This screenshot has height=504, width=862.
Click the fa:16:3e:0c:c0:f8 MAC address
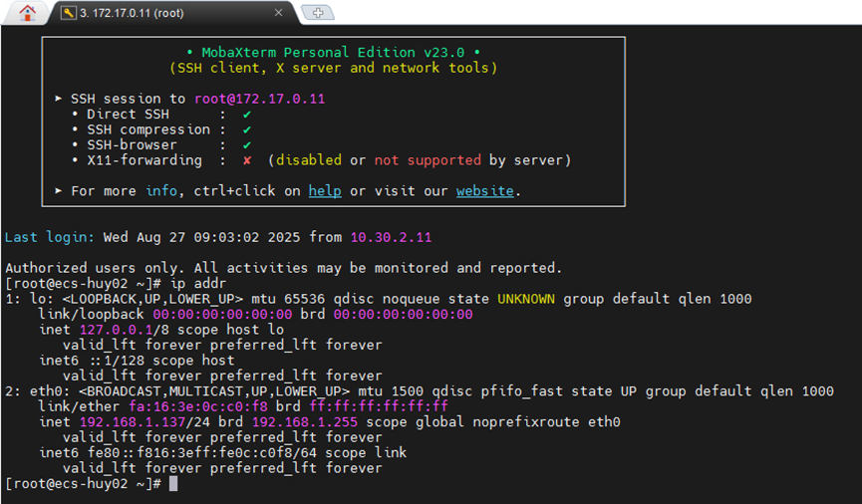coord(198,406)
